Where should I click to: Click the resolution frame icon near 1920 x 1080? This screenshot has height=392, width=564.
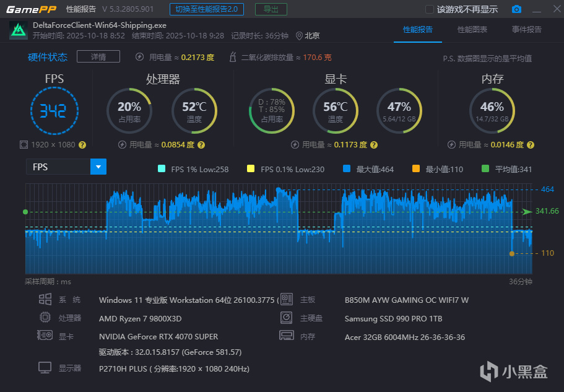[24, 144]
